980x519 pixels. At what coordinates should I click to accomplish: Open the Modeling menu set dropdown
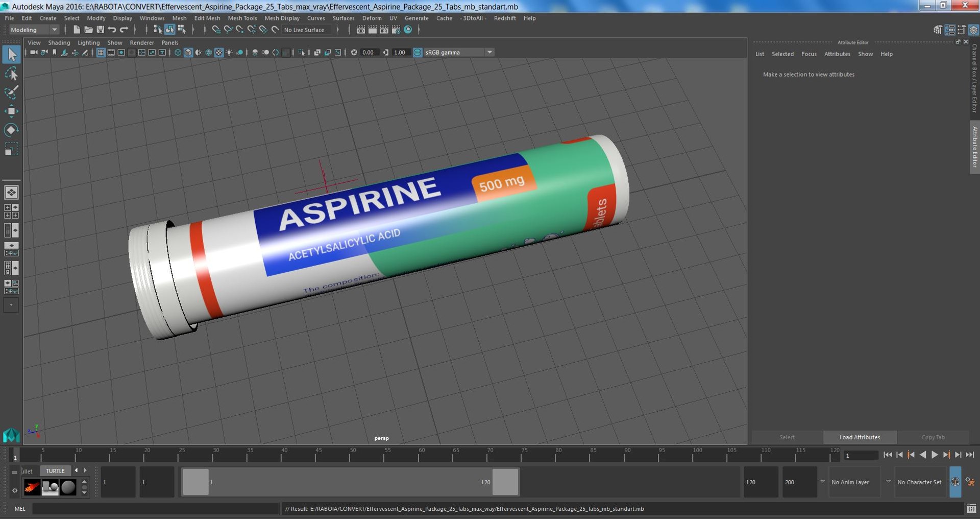pyautogui.click(x=34, y=30)
